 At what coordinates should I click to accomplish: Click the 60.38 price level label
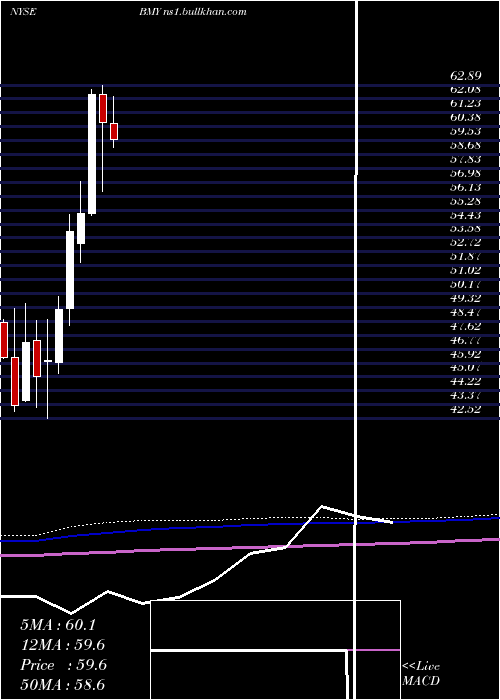(x=465, y=117)
